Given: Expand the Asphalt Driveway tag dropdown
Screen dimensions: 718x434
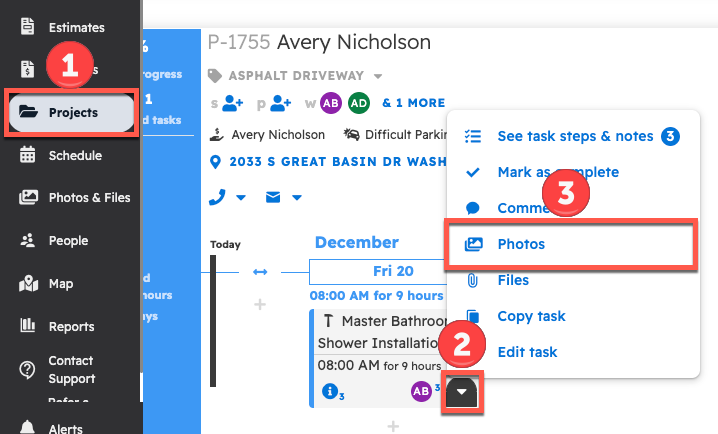Looking at the screenshot, I should pyautogui.click(x=378, y=76).
